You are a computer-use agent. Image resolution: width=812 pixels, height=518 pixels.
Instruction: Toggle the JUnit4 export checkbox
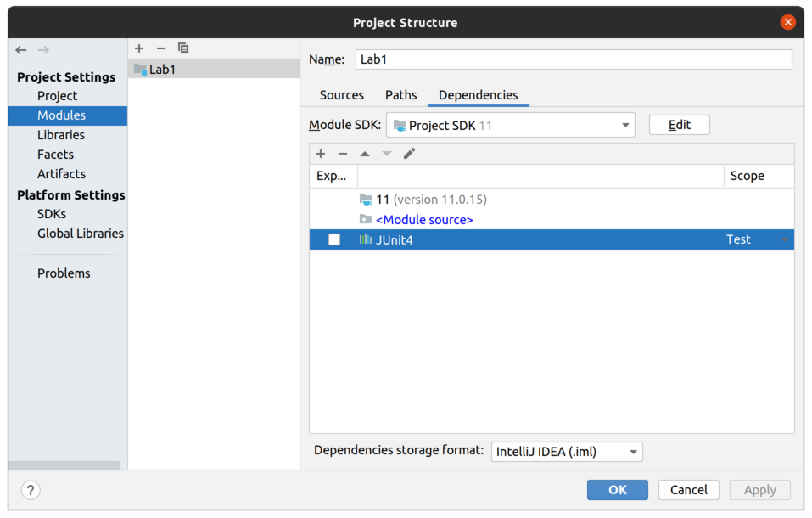coord(334,239)
